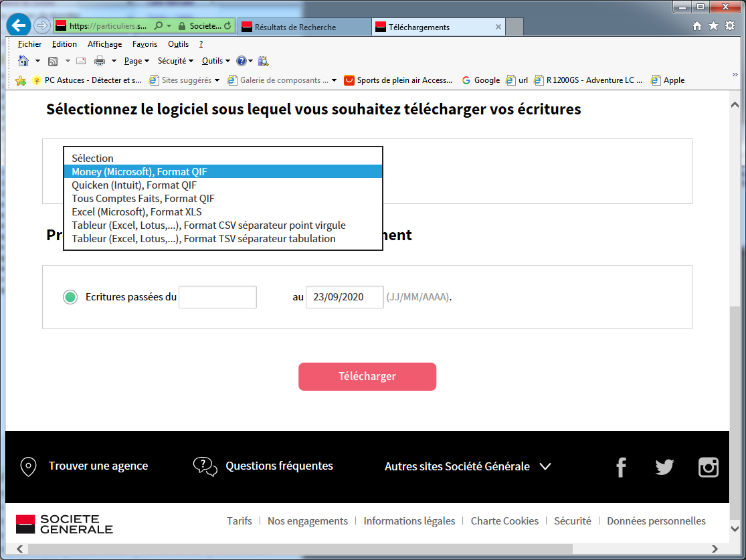
Task: Open the ? help menu
Action: pyautogui.click(x=201, y=44)
